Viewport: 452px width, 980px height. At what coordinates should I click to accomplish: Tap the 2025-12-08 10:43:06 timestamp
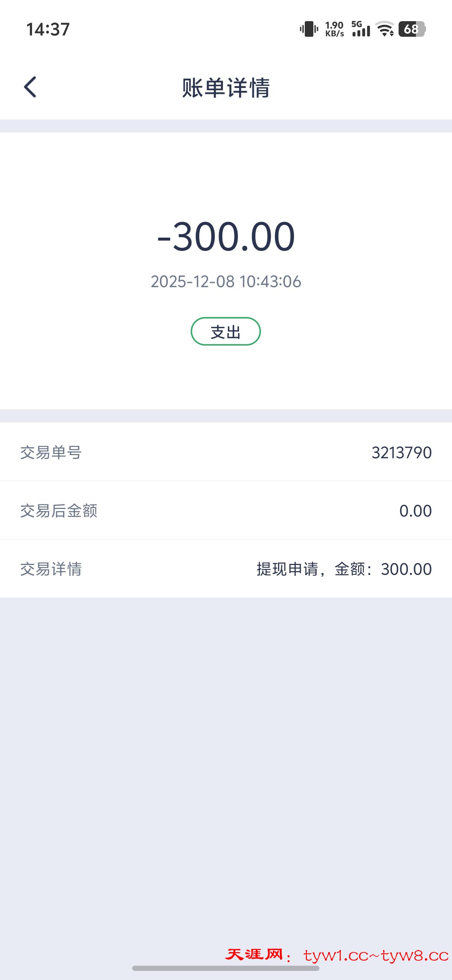point(226,281)
